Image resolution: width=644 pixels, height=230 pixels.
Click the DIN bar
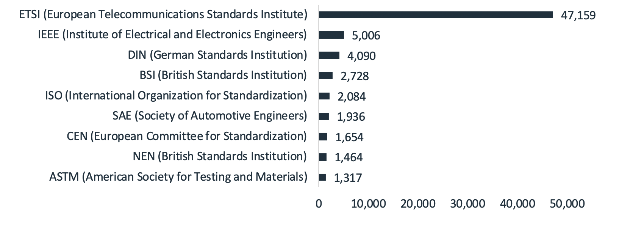click(329, 55)
